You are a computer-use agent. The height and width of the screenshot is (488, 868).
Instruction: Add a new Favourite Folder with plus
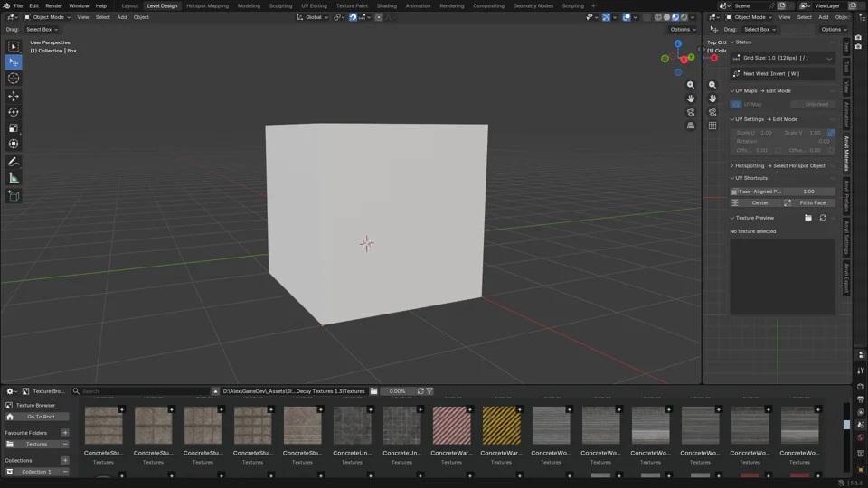click(x=65, y=433)
